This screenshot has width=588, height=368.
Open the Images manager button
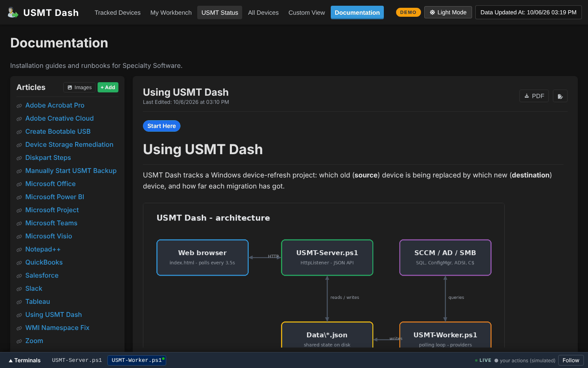point(79,88)
